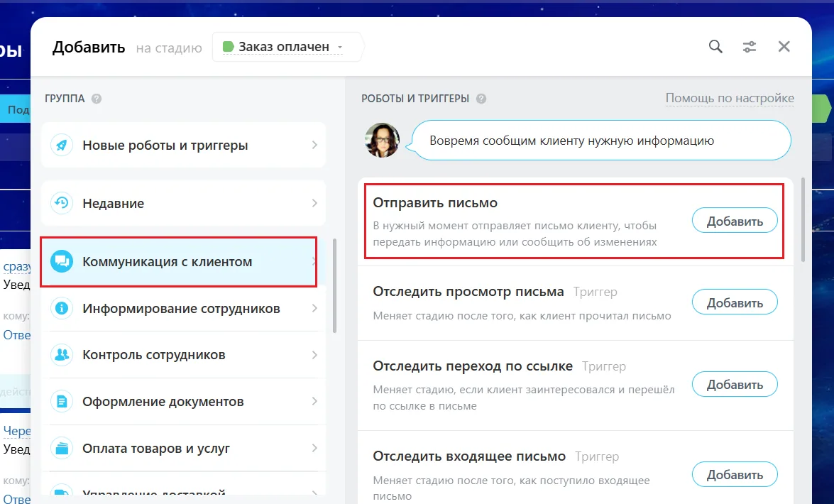Click the rocket icon for new robots
Viewport: 834px width, 504px height.
click(62, 145)
